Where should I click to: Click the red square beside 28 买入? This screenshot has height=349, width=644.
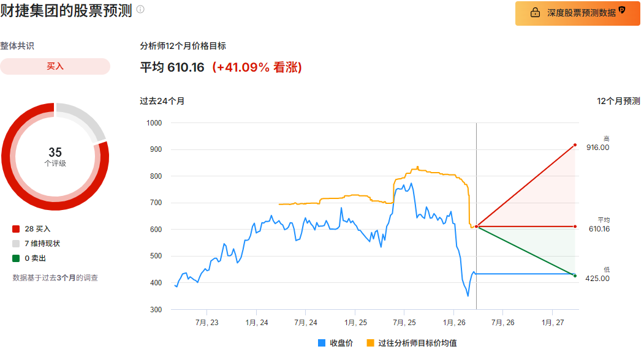(16, 229)
